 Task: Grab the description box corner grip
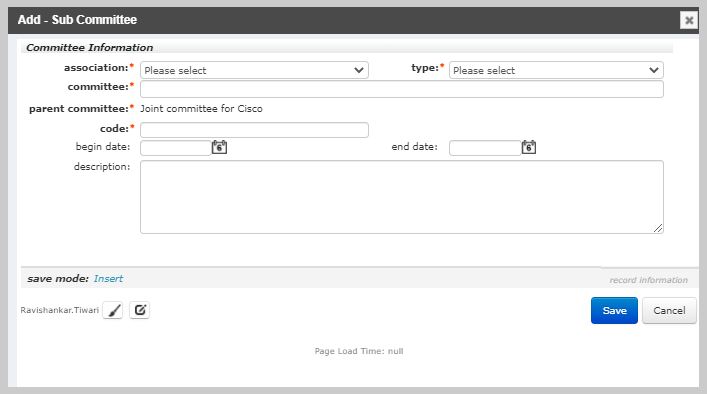coord(658,228)
